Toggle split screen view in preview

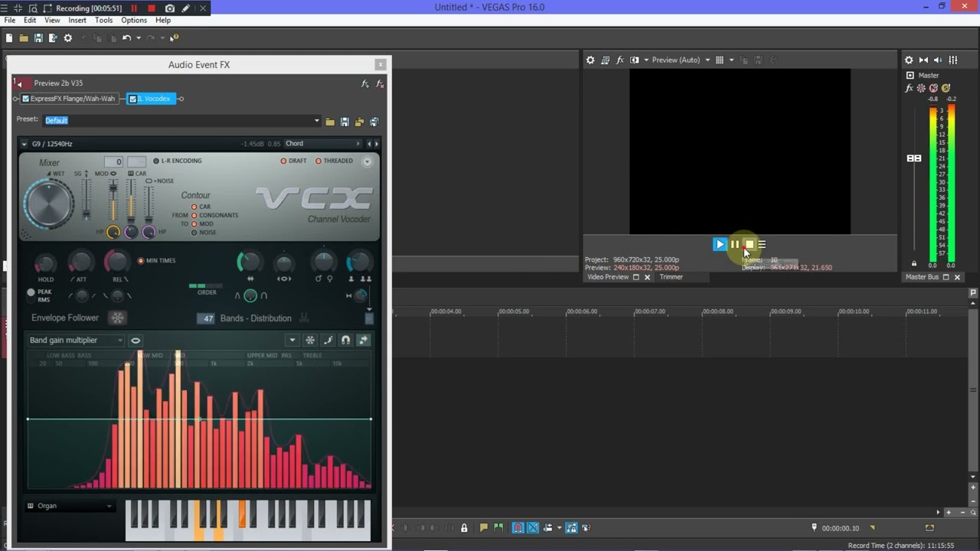click(x=635, y=60)
